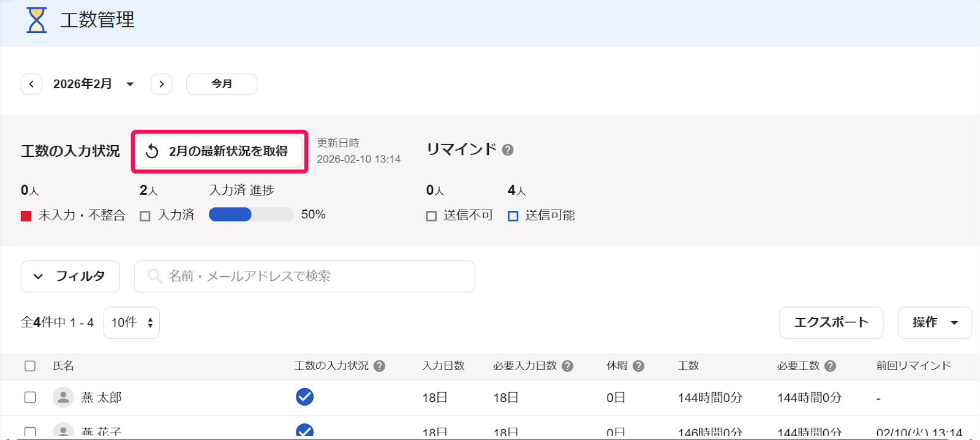
Task: Click the 全4件中 1 - 4 count text
Action: (58, 322)
